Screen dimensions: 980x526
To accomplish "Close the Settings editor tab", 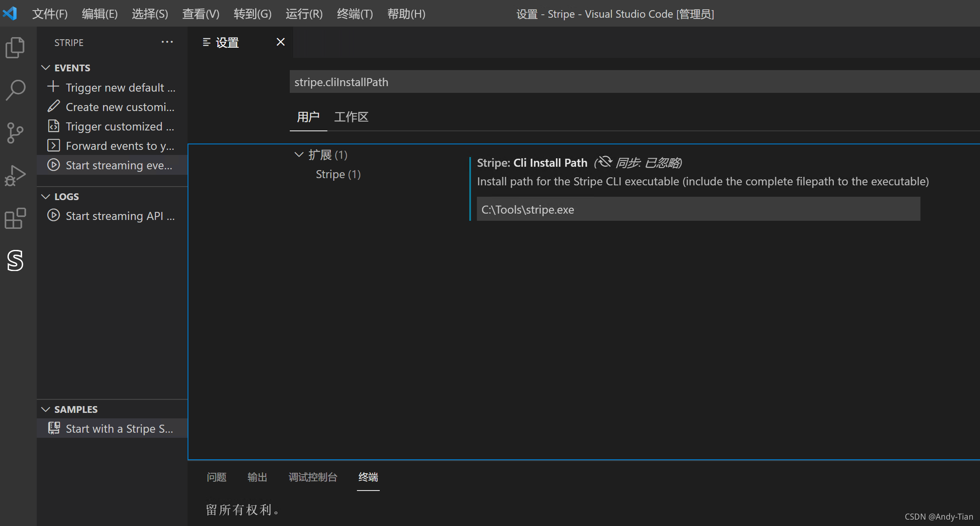I will (280, 42).
